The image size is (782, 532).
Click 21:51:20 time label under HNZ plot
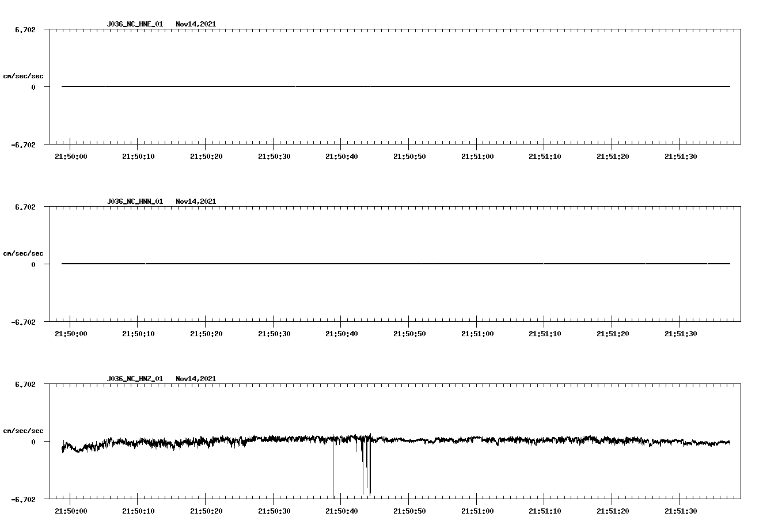click(x=613, y=511)
